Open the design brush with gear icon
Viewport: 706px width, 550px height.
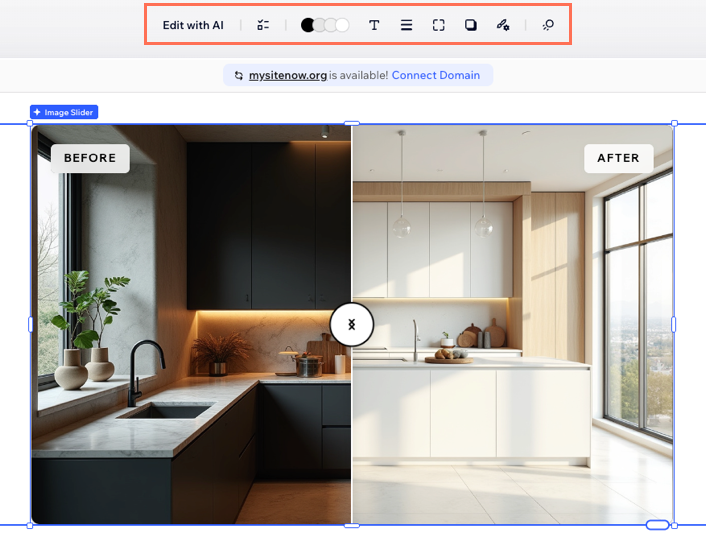[503, 25]
